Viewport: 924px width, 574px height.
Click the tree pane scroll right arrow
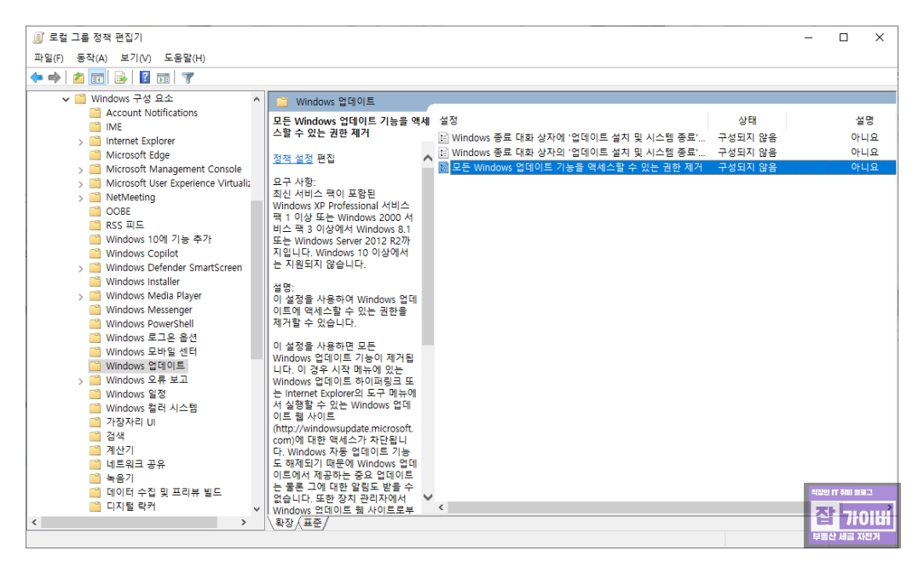point(244,523)
